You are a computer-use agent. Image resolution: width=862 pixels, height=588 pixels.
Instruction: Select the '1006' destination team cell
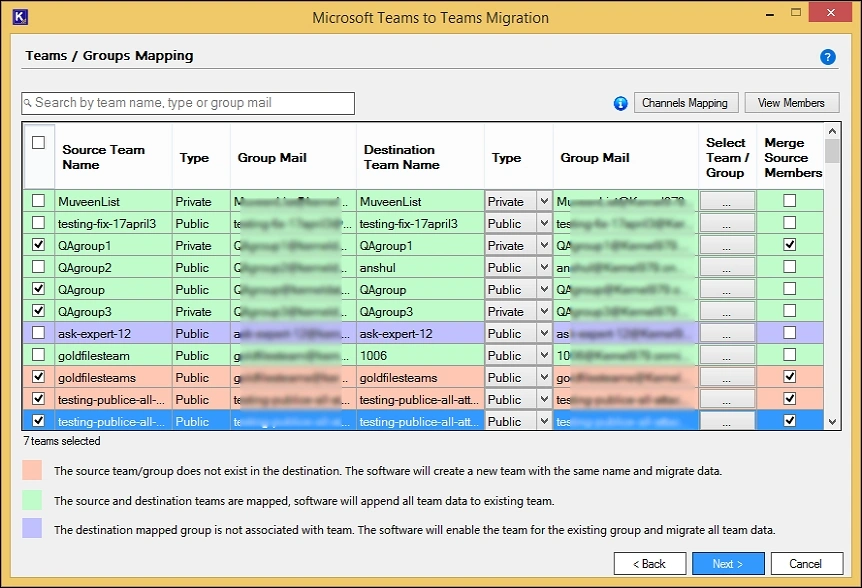pos(420,356)
